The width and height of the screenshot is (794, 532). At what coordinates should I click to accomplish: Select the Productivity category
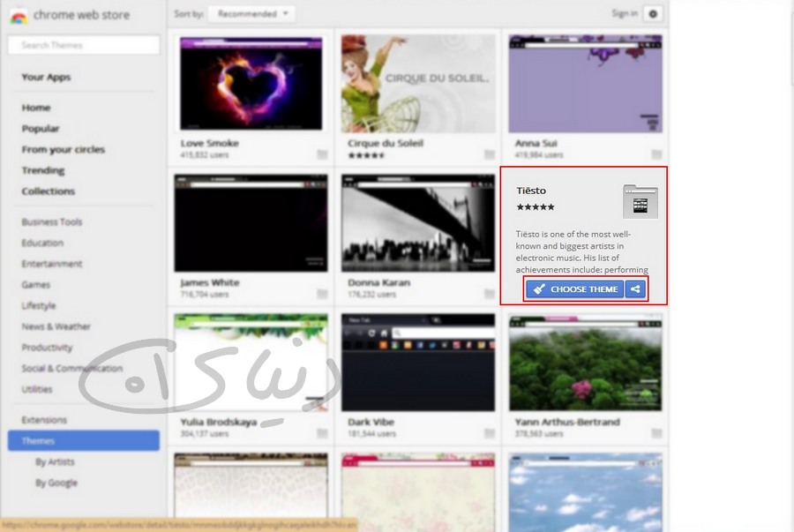(47, 348)
